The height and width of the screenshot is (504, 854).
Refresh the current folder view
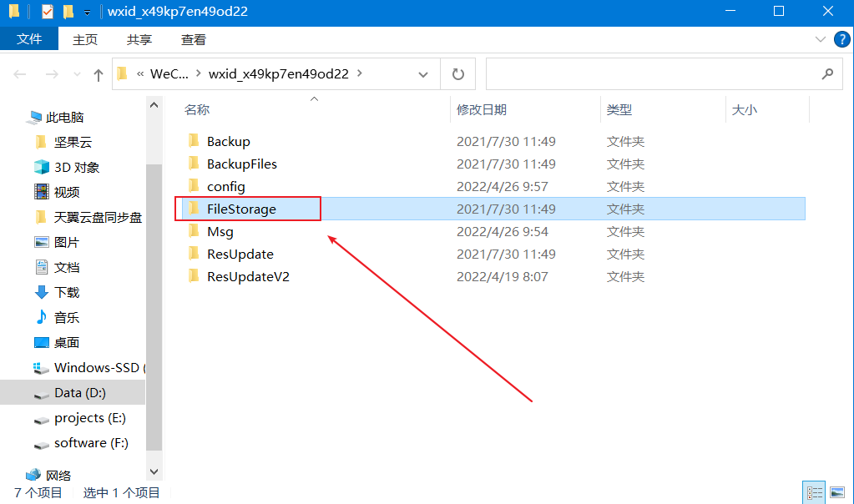[x=458, y=74]
